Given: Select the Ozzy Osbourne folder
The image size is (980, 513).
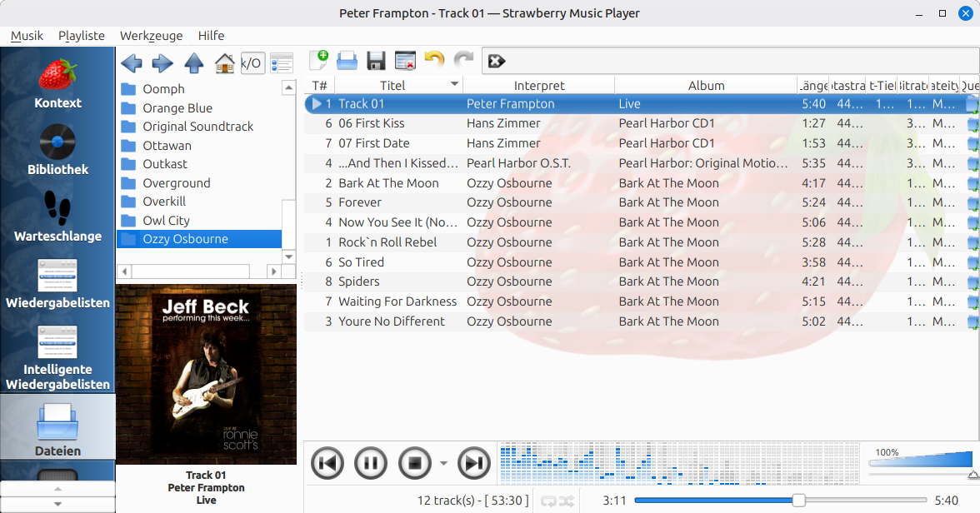Looking at the screenshot, I should pos(198,239).
